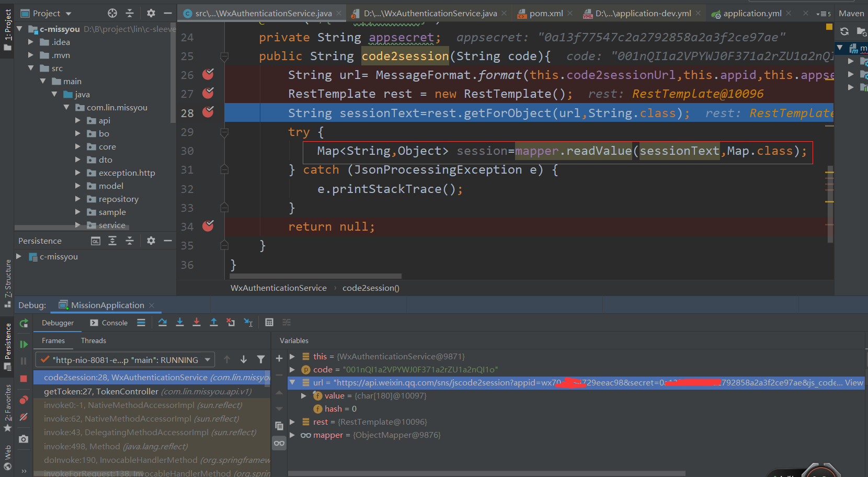The width and height of the screenshot is (868, 477).
Task: Click Force Step Into red arrow
Action: (x=197, y=322)
